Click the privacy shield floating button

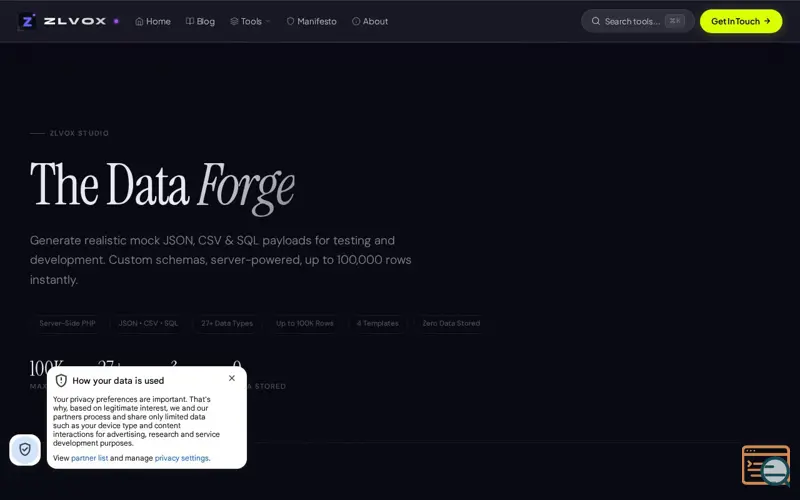[x=25, y=449]
